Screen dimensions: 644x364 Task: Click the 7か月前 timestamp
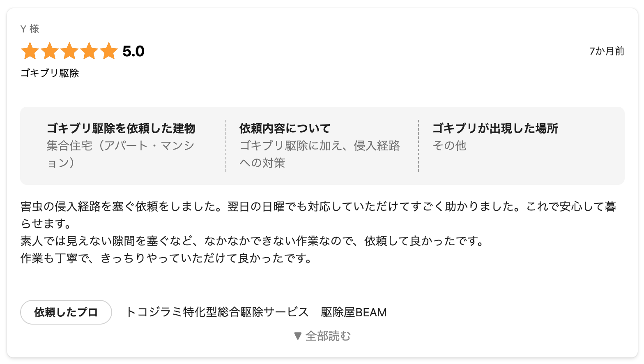[x=607, y=51]
